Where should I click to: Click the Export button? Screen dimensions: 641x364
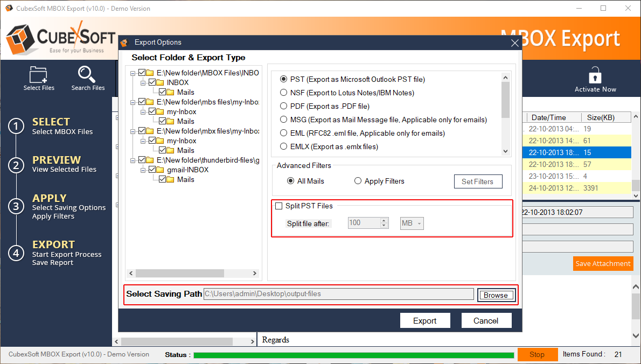click(424, 320)
